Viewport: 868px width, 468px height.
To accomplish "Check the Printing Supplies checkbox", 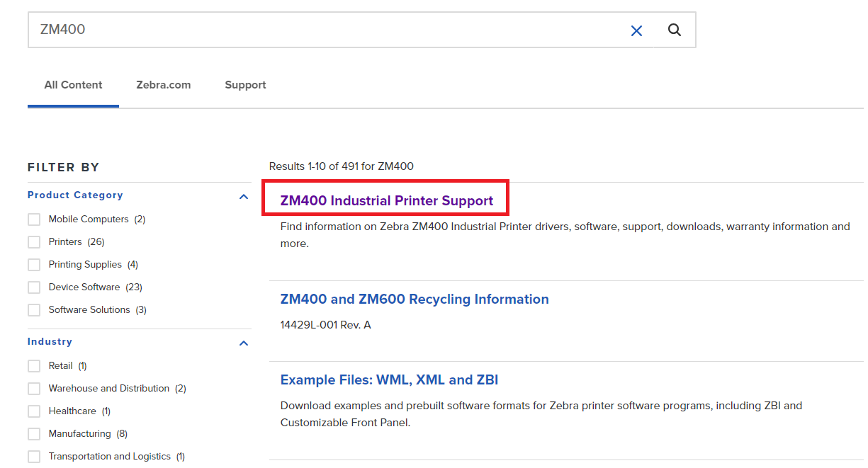I will pyautogui.click(x=33, y=264).
